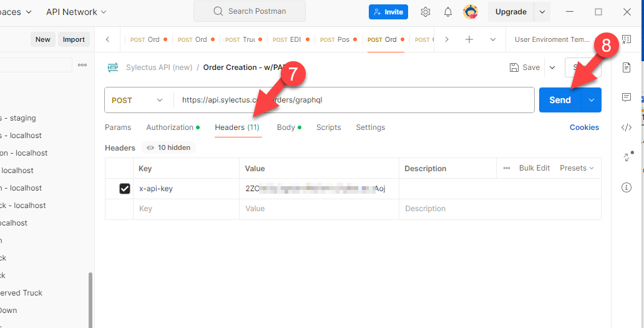Switch to the Body tab

289,127
